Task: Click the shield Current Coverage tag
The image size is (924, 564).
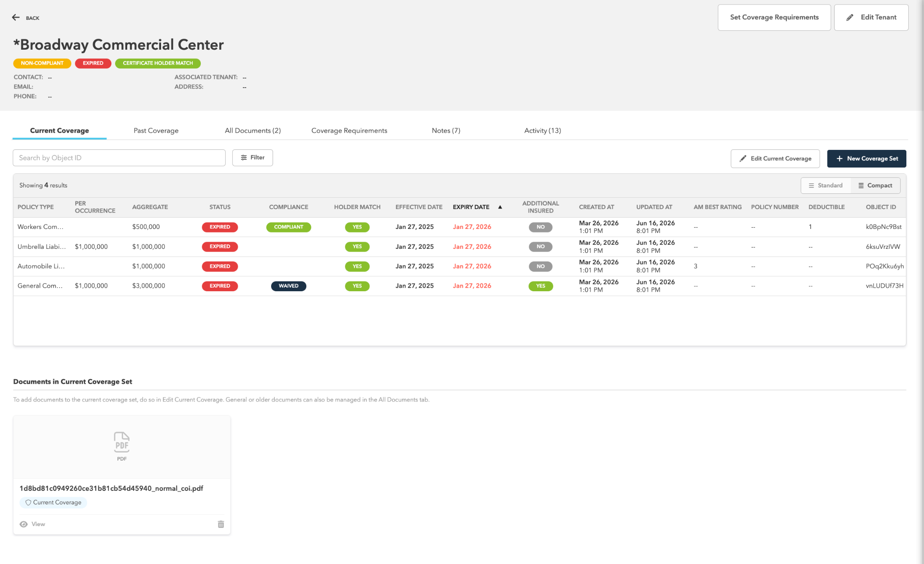Action: click(x=53, y=503)
